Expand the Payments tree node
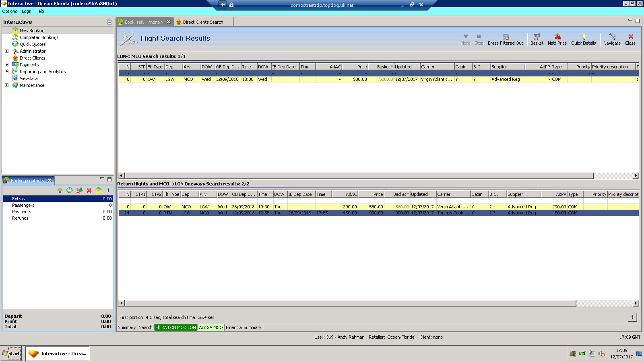Viewport: 644px width, 362px height. pos(6,65)
